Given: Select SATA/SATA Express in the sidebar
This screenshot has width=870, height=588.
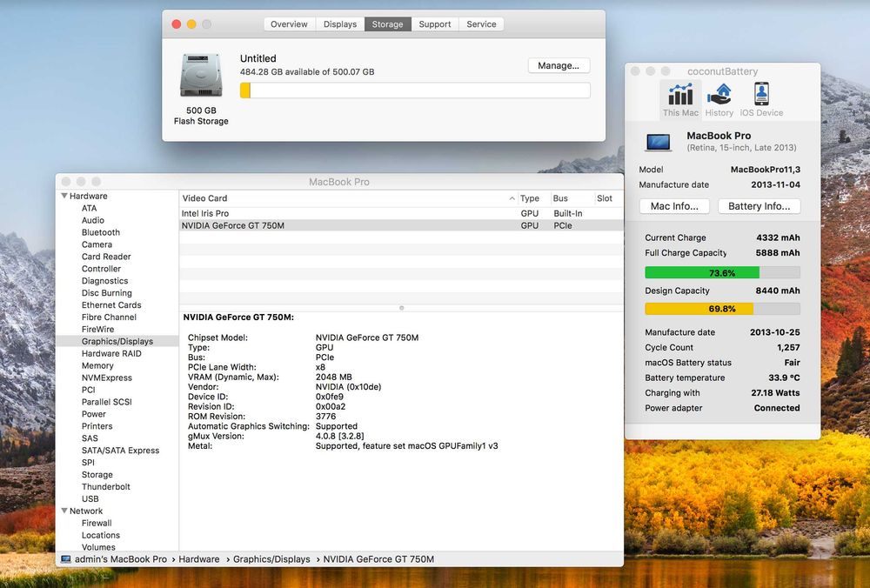Looking at the screenshot, I should click(120, 451).
